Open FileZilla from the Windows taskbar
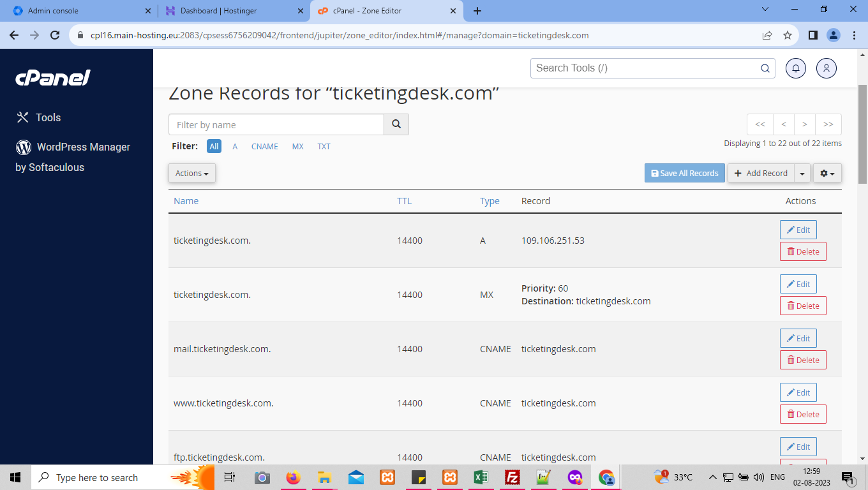The image size is (868, 490). 512,477
